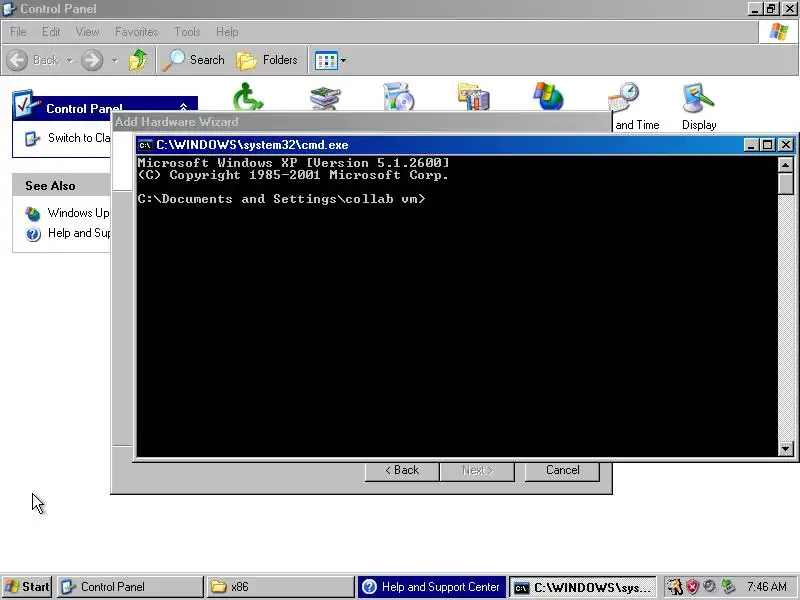Click Back in Add Hardware Wizard
The image size is (800, 600).
[402, 470]
